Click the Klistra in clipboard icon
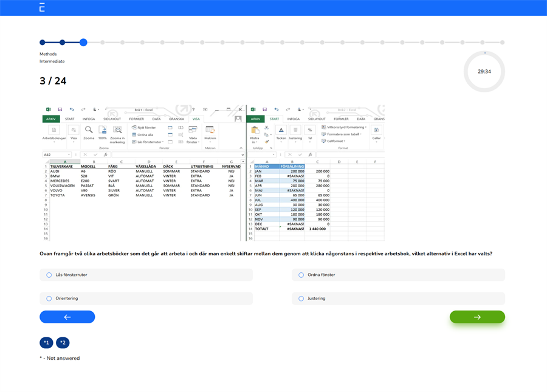The width and height of the screenshot is (547, 392). pos(255,130)
